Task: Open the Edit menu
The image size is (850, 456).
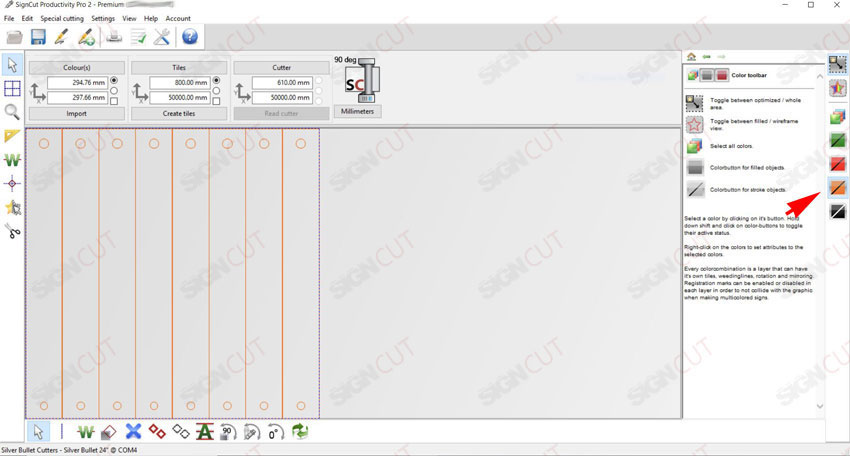Action: click(27, 18)
